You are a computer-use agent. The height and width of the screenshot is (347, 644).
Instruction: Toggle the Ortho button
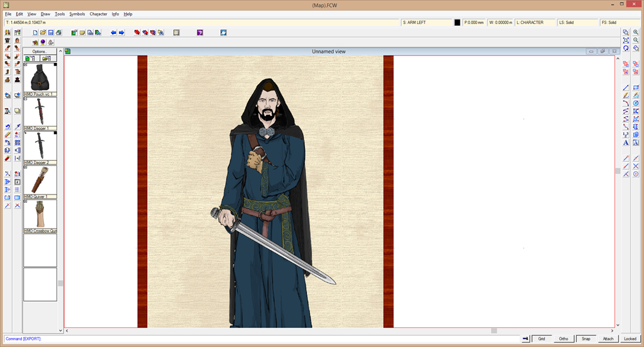[563, 339]
